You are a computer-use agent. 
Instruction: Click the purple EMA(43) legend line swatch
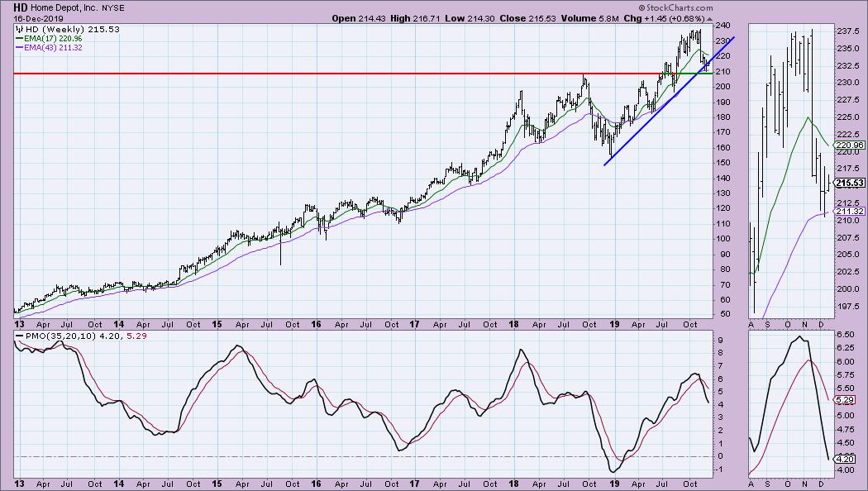tap(19, 48)
